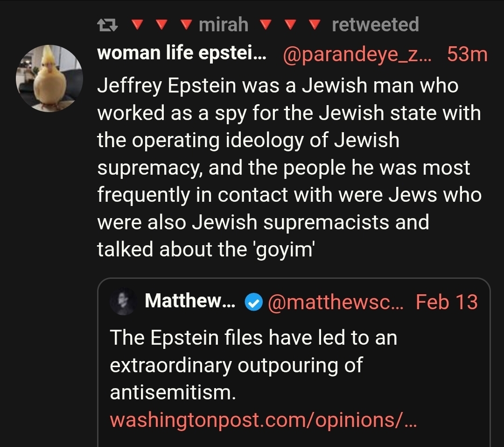The image size is (504, 447).
Task: Click the word "antisemitism." in quoted tweet
Action: coord(173,392)
